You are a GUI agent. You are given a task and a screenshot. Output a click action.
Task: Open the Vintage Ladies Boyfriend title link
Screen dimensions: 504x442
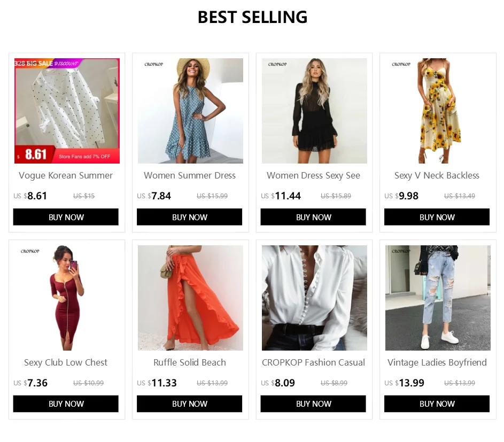coord(437,362)
